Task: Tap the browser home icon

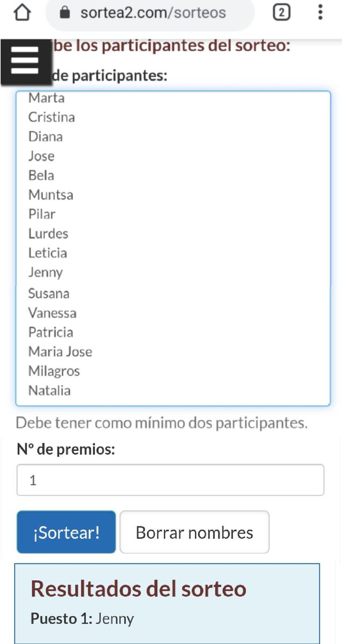Action: (x=22, y=12)
